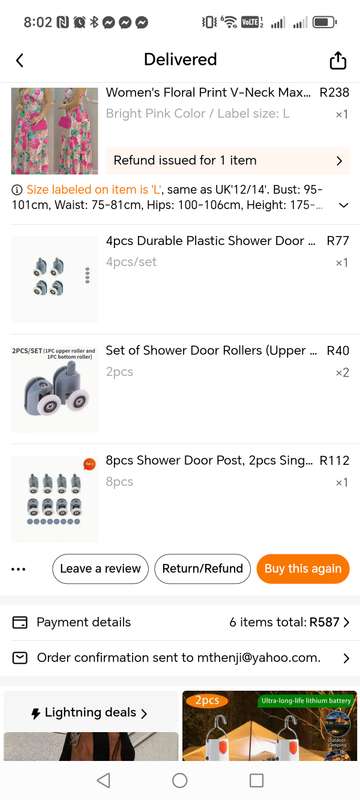Tap the Return/Refund button
Viewport: 360px width, 800px height.
(202, 569)
